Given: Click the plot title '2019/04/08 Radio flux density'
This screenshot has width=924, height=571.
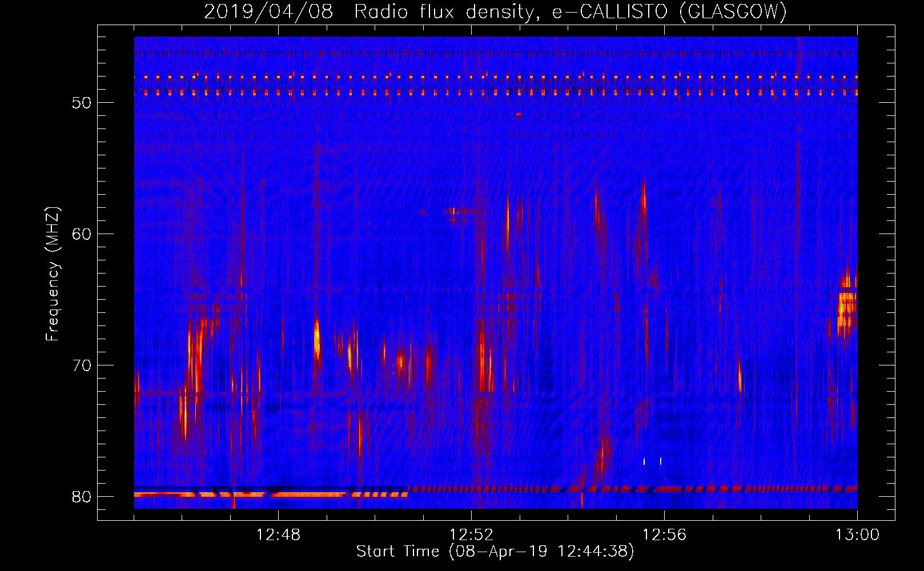Looking at the screenshot, I should tap(496, 11).
